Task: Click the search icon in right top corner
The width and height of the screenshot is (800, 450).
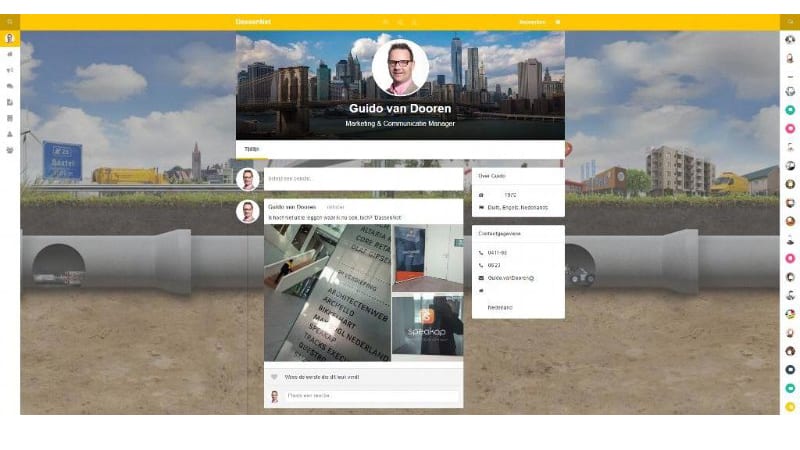Action: pyautogui.click(x=789, y=21)
